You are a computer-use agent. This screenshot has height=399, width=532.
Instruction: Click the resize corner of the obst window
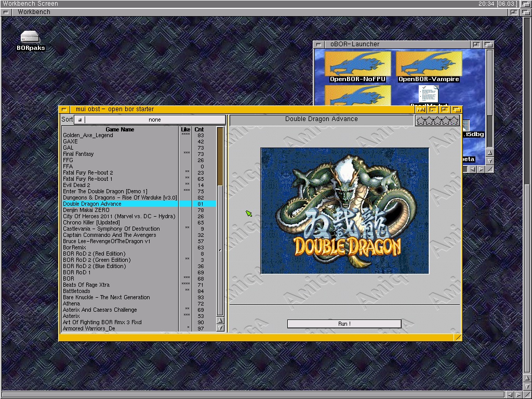[457, 337]
